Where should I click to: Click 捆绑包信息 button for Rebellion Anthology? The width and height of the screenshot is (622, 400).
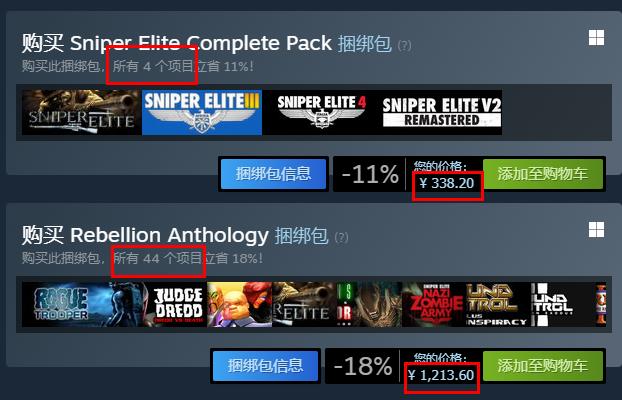tap(265, 366)
